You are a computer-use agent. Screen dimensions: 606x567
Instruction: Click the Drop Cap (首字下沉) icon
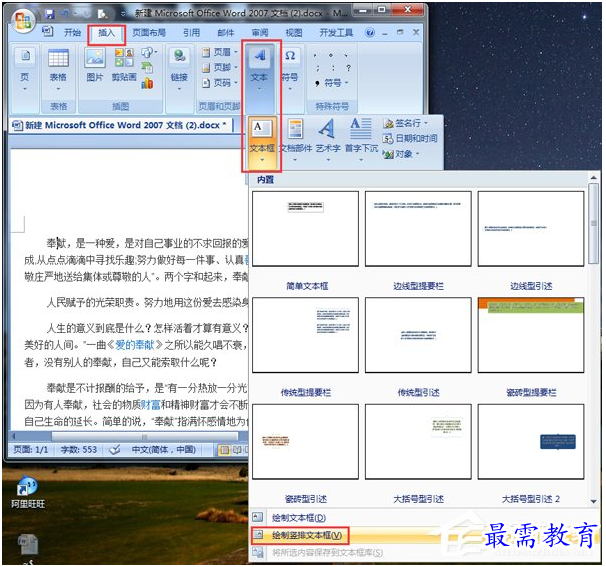[x=361, y=140]
